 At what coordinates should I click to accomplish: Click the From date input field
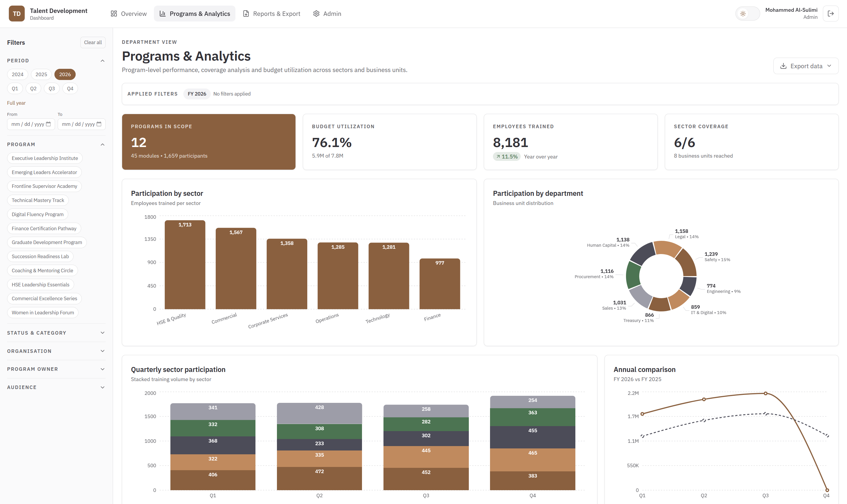31,124
